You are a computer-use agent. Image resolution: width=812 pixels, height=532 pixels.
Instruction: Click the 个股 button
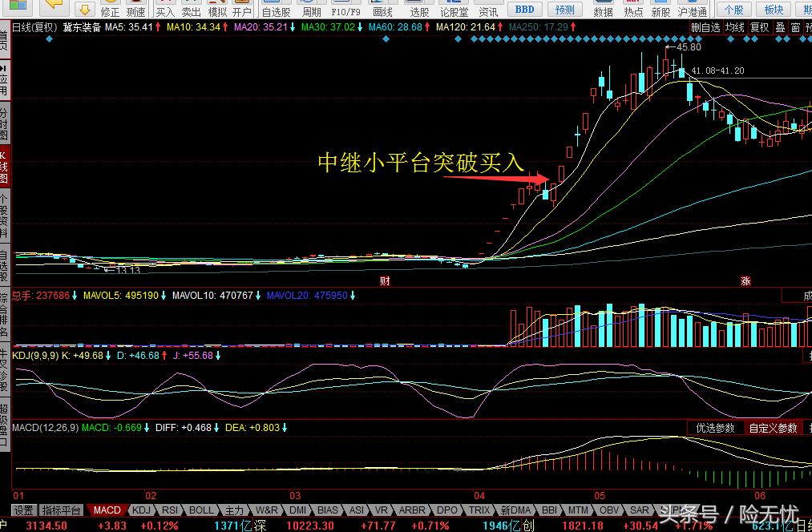733,9
